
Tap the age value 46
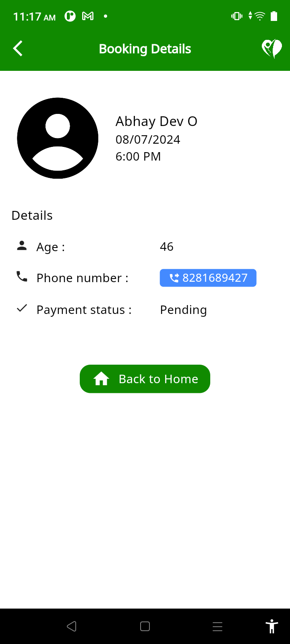pyautogui.click(x=166, y=246)
